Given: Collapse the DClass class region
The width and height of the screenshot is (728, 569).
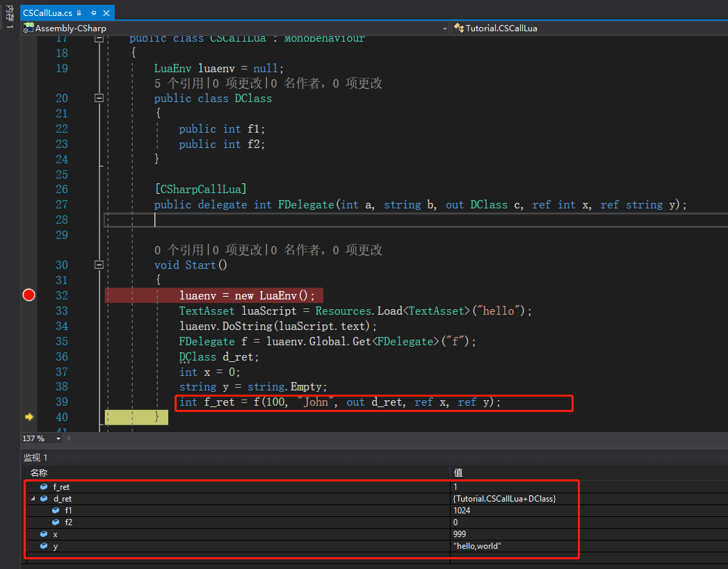Looking at the screenshot, I should pos(99,98).
